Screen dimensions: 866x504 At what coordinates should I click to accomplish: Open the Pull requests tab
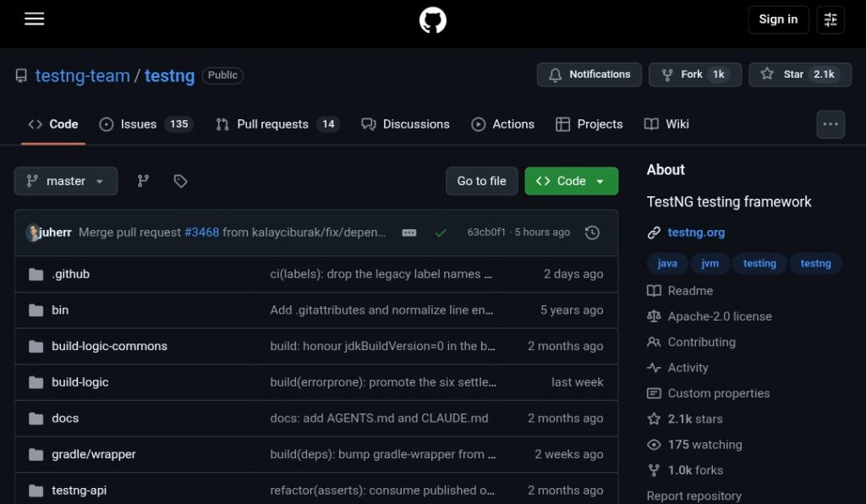click(277, 124)
